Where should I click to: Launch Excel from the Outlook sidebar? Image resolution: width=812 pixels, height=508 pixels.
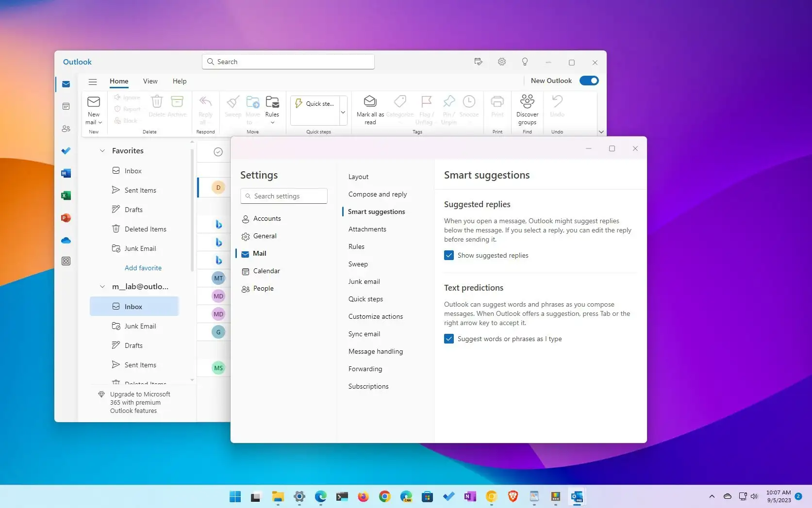(66, 195)
